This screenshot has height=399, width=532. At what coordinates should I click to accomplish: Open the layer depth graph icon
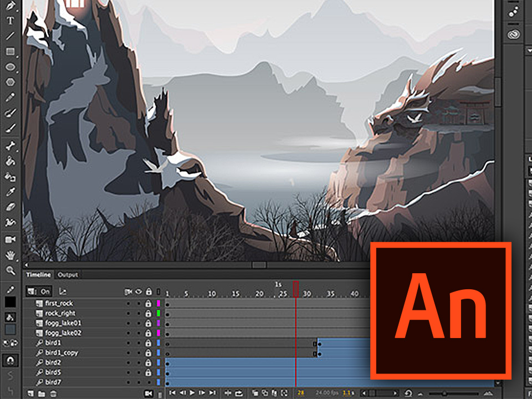[x=63, y=291]
